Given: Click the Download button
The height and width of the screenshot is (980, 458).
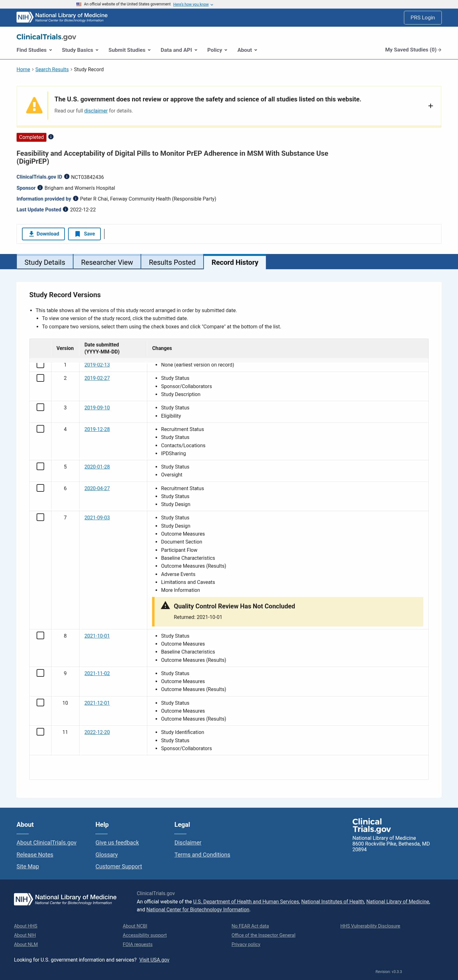Looking at the screenshot, I should pyautogui.click(x=43, y=234).
